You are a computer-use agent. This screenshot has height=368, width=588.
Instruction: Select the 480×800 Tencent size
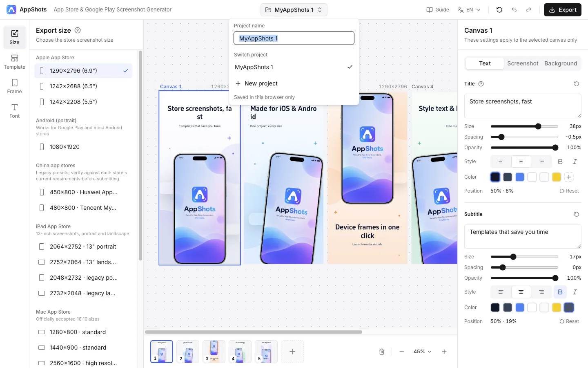click(83, 208)
